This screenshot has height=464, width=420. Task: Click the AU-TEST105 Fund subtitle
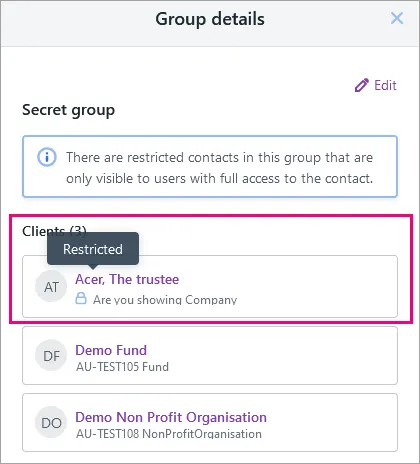[x=122, y=367]
